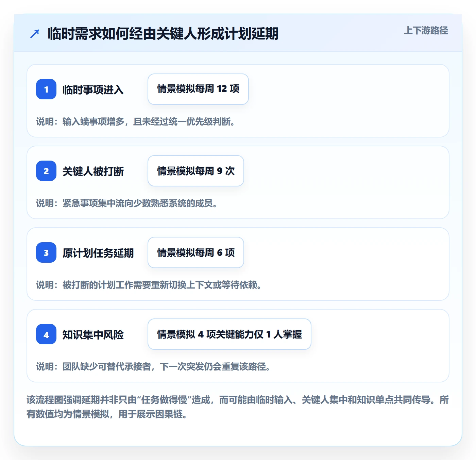The width and height of the screenshot is (476, 460).
Task: Click the 知识集中风险 step heading
Action: click(x=93, y=334)
